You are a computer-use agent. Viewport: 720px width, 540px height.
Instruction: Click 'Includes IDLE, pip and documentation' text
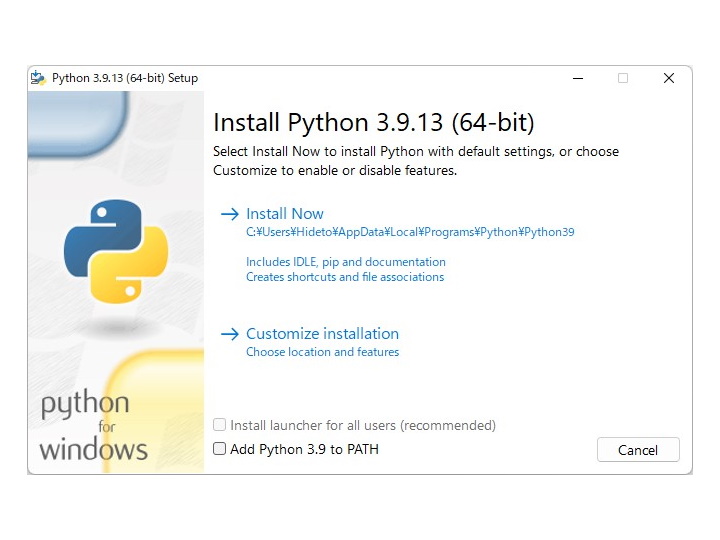346,262
